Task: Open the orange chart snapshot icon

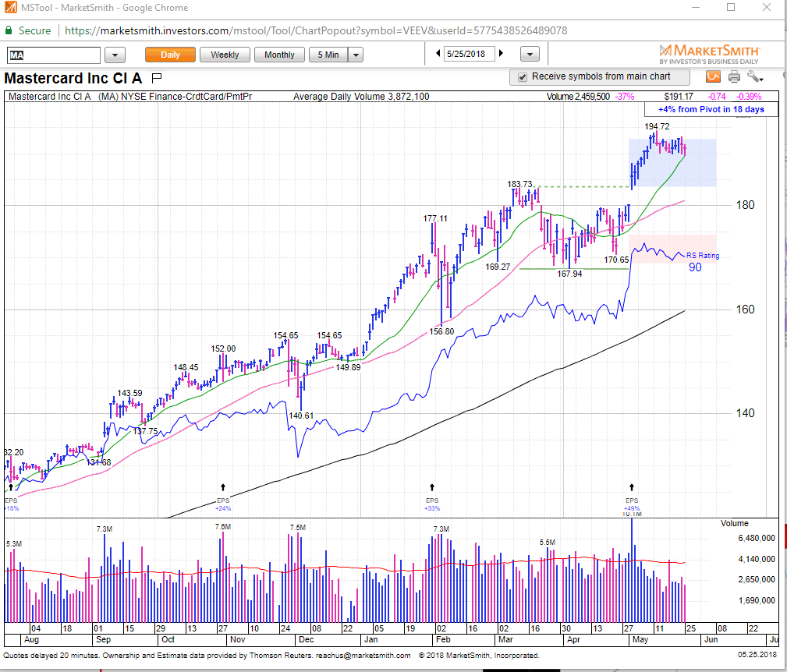Action: coord(713,76)
